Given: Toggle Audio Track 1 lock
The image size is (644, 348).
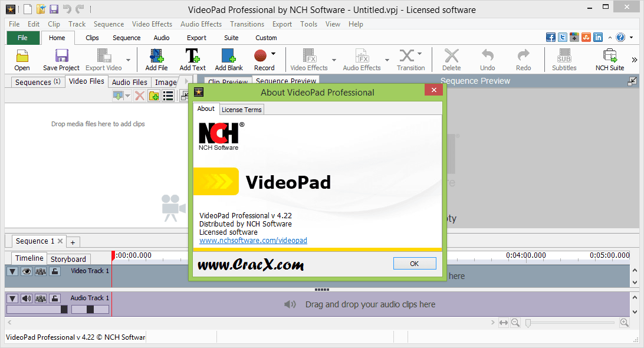Looking at the screenshot, I should [x=55, y=298].
